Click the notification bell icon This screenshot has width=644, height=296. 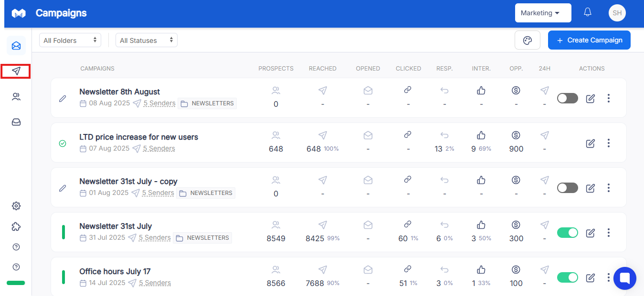click(588, 12)
